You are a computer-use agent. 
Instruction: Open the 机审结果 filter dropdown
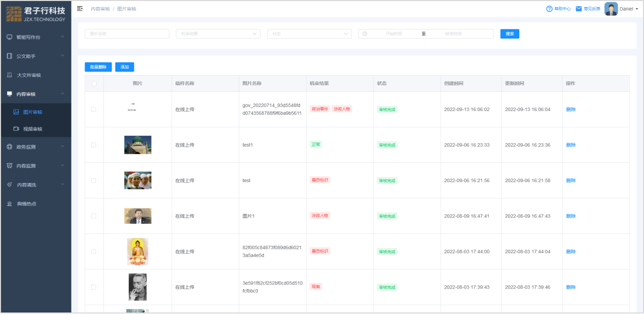(218, 34)
